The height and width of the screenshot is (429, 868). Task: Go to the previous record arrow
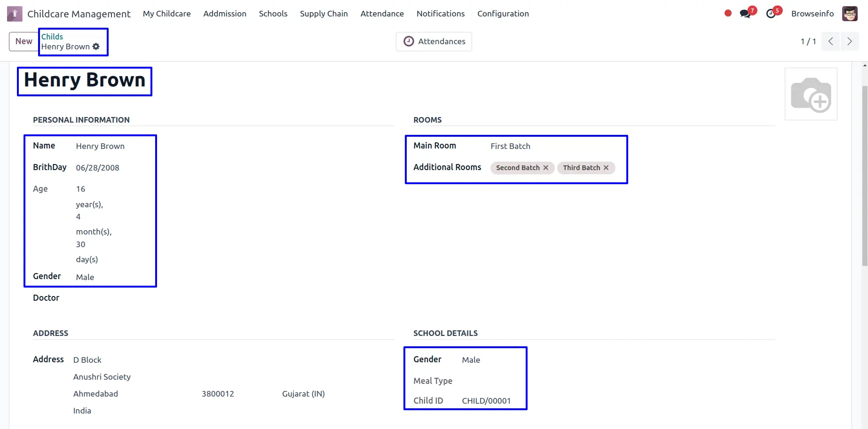click(830, 41)
